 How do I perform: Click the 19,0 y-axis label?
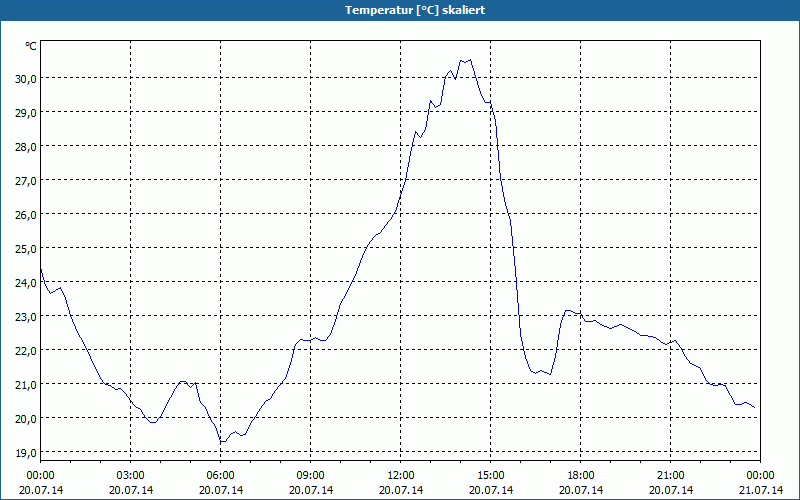[26, 452]
